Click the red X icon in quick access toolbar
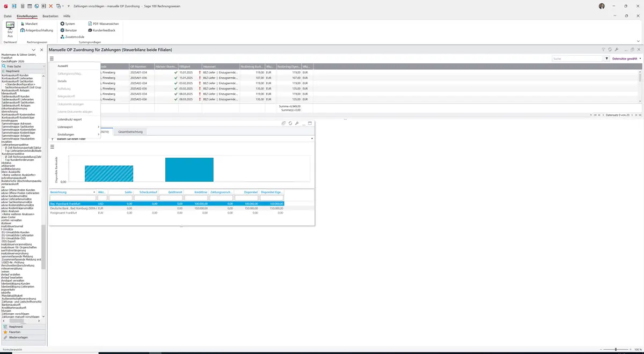 [x=50, y=6]
